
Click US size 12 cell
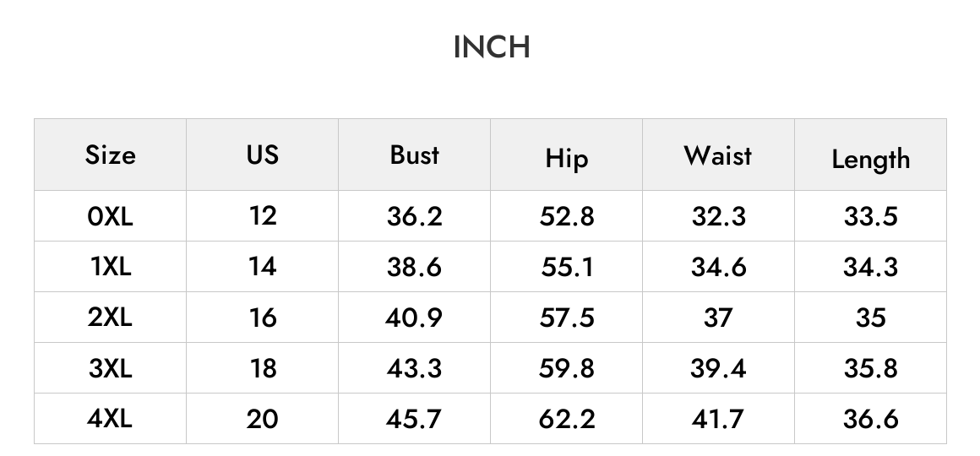[263, 216]
